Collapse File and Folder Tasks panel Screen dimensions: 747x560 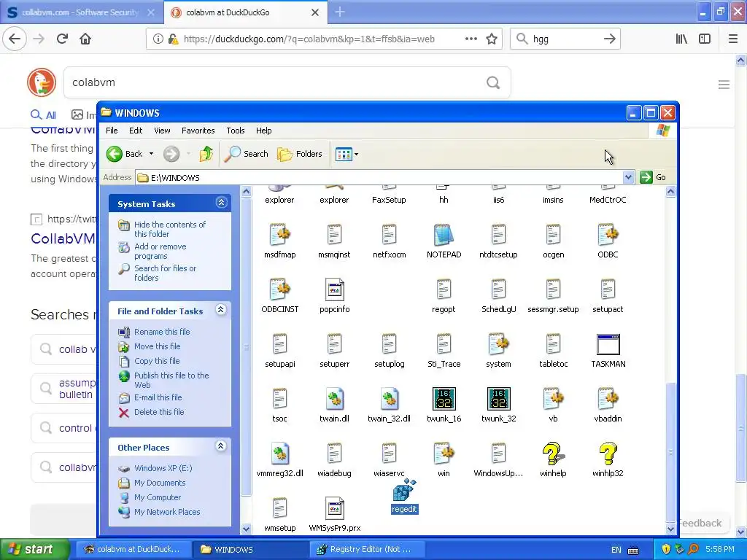(x=220, y=310)
